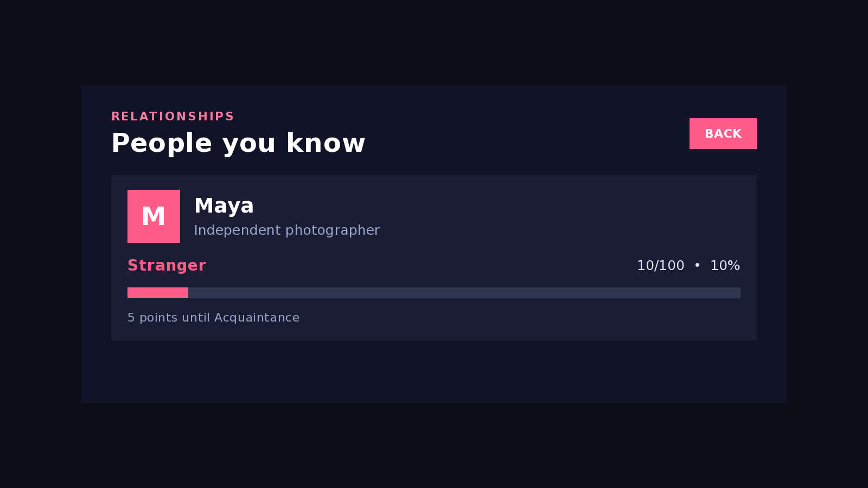Select the Stranger relationship status label
This screenshot has width=868, height=488.
coord(167,266)
